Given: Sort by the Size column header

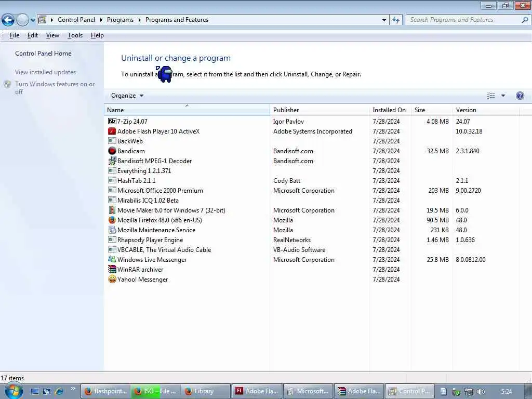Looking at the screenshot, I should 432,110.
